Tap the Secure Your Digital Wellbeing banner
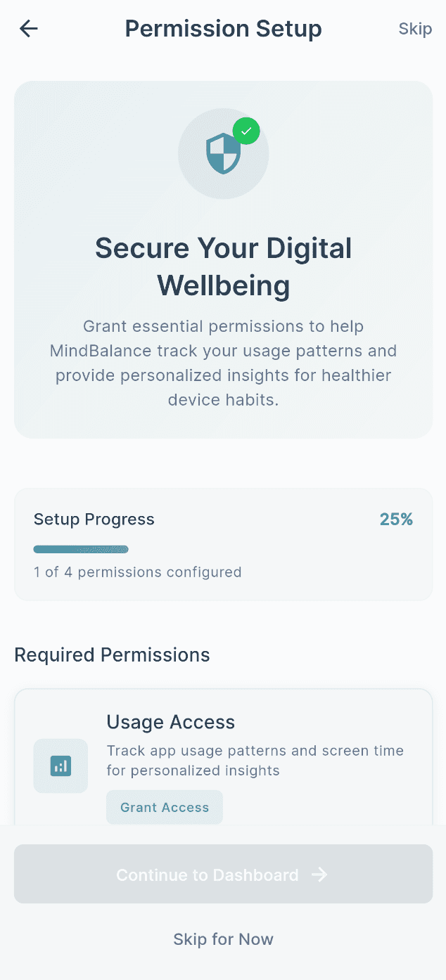The width and height of the screenshot is (446, 980). point(223,260)
